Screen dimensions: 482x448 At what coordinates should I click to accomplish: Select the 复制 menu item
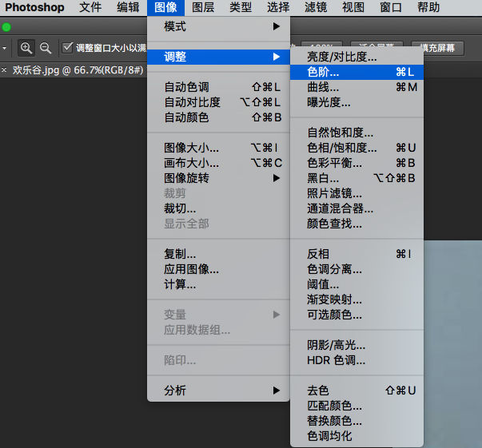click(x=218, y=254)
